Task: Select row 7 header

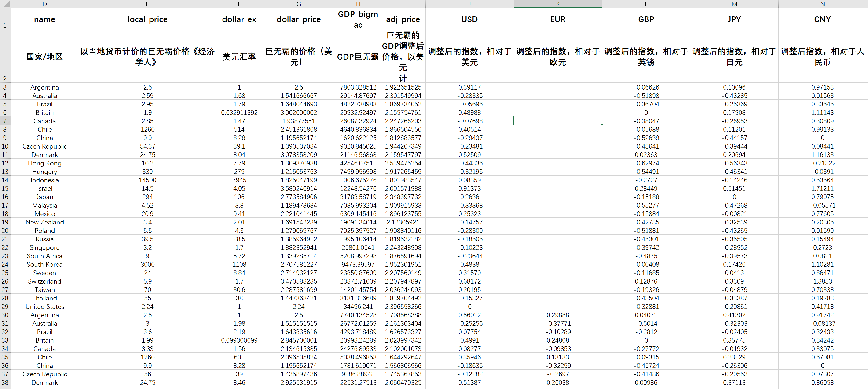Action: (5, 121)
